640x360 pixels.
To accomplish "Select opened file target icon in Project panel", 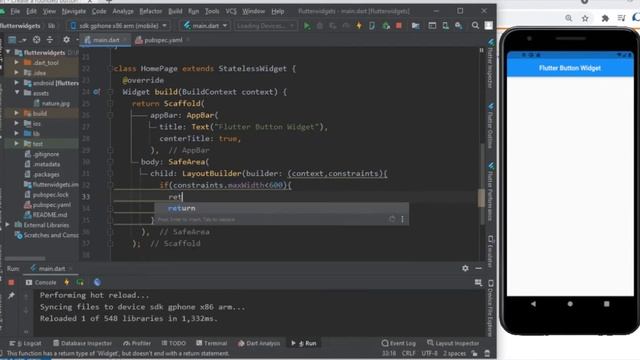I will click(x=36, y=40).
